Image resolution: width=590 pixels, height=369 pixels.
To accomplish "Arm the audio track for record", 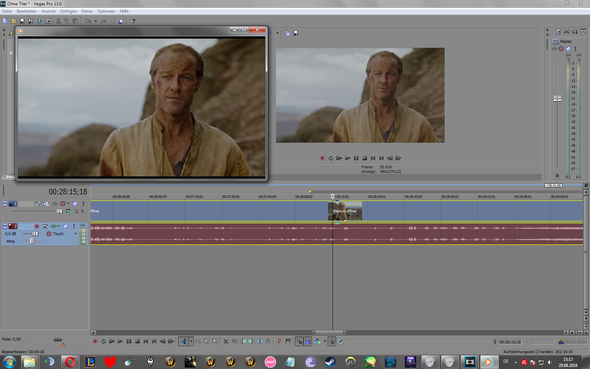I will point(36,226).
